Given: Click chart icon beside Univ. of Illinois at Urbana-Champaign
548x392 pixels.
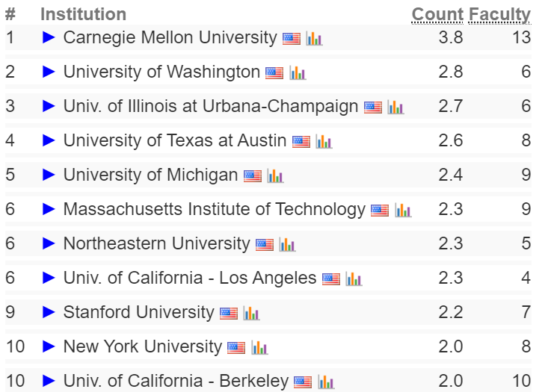Looking at the screenshot, I should 395,108.
